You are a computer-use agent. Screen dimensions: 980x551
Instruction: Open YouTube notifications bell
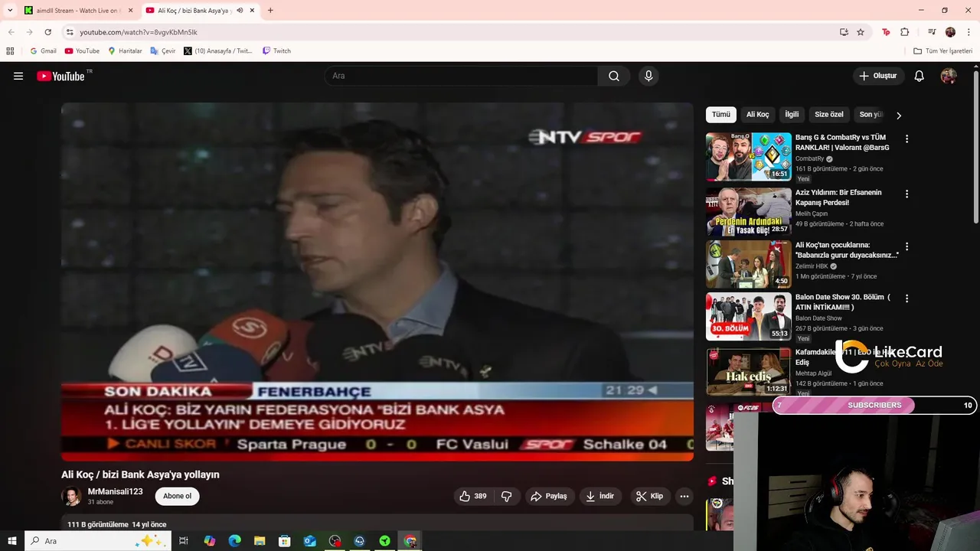point(920,76)
